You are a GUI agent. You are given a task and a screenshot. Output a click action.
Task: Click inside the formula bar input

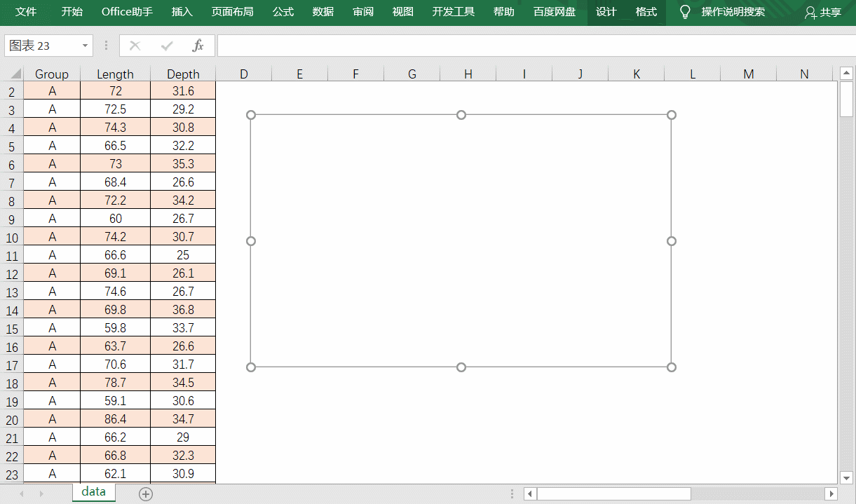tap(536, 46)
